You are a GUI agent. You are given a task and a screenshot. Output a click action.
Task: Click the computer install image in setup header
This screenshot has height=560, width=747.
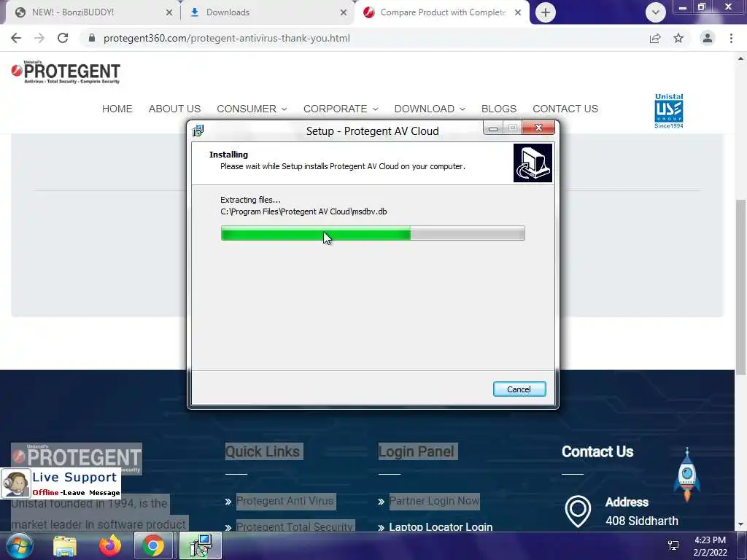(533, 163)
